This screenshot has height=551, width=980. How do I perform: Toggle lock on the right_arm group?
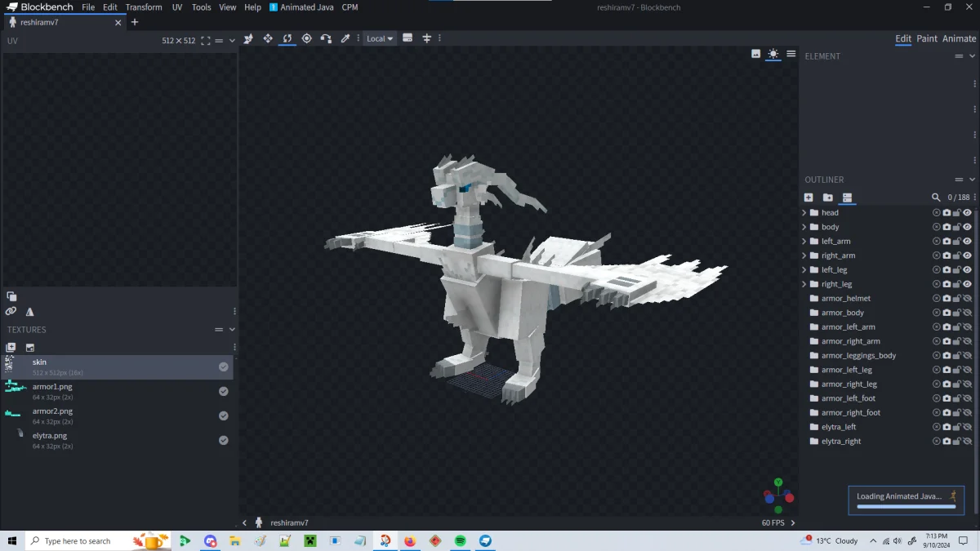pos(956,256)
